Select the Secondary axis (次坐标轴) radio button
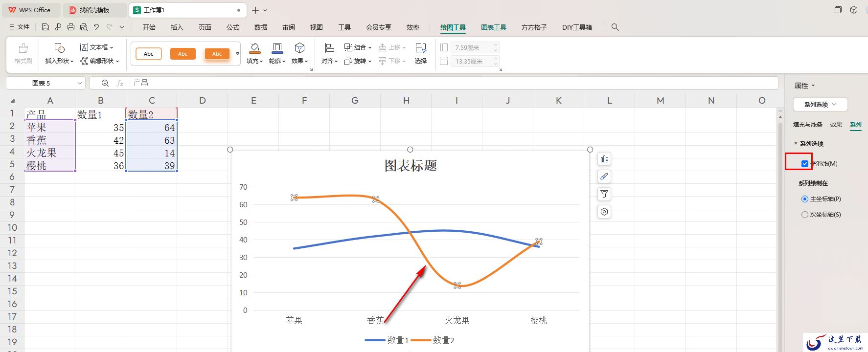This screenshot has width=868, height=352. [805, 215]
